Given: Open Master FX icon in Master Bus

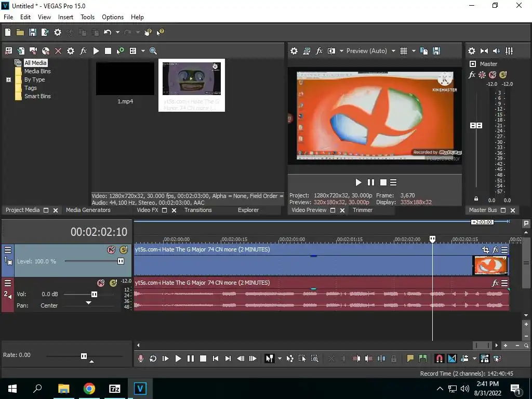Looking at the screenshot, I should click(x=472, y=75).
